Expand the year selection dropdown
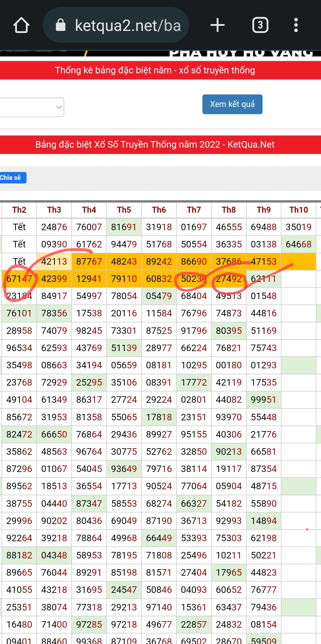This screenshot has width=321, height=644. click(x=32, y=107)
